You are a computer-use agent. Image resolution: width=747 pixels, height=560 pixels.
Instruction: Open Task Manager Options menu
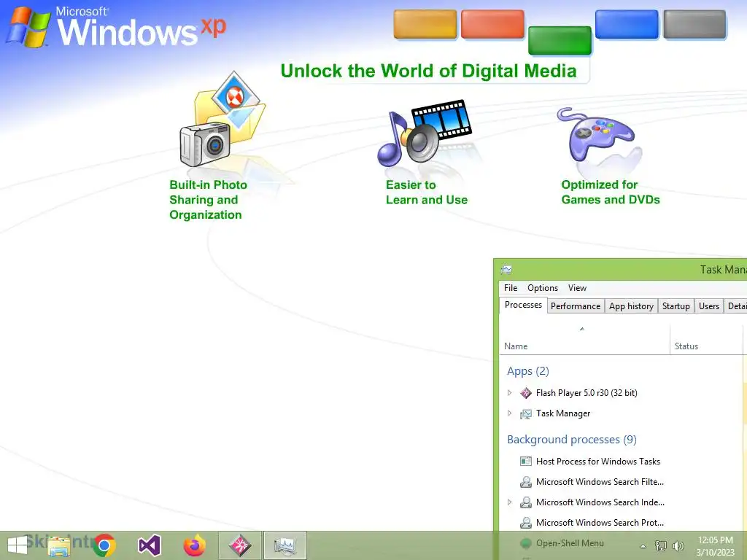pos(543,288)
